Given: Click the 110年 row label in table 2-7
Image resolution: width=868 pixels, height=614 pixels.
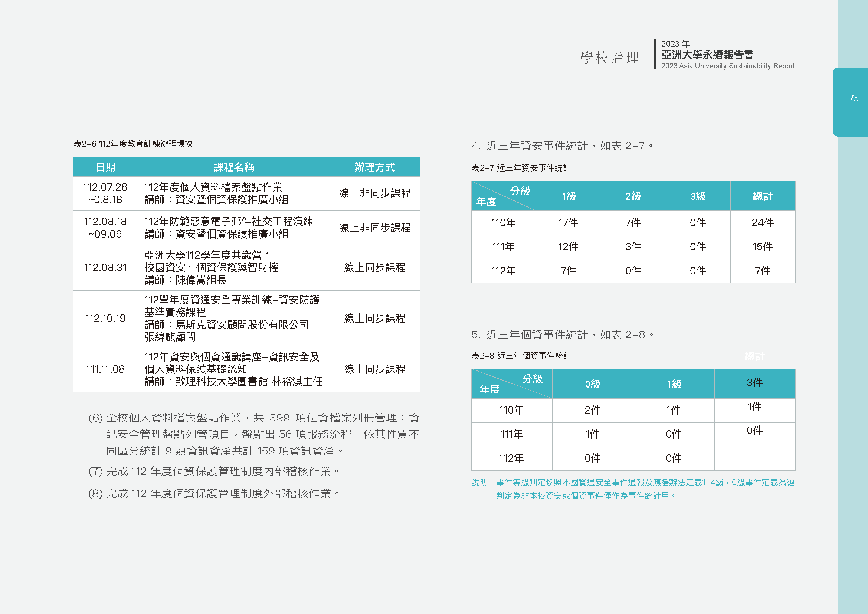Looking at the screenshot, I should click(503, 223).
